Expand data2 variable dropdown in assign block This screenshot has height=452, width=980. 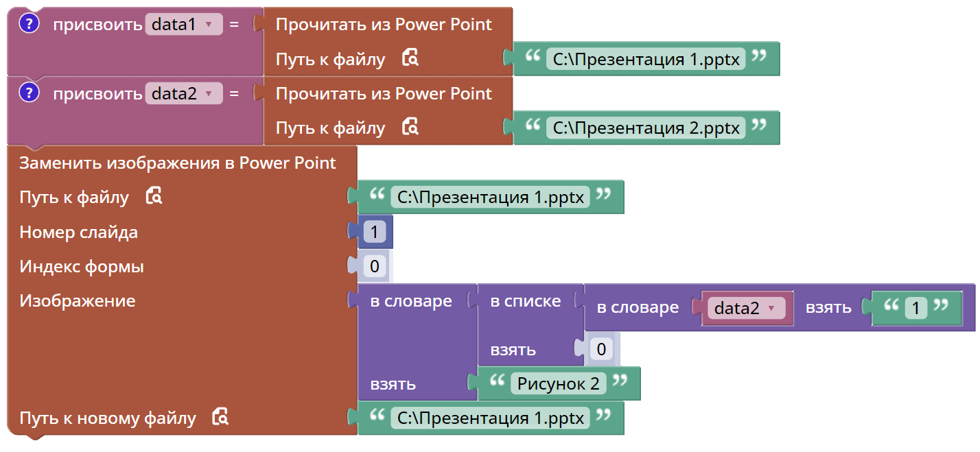pos(184,93)
